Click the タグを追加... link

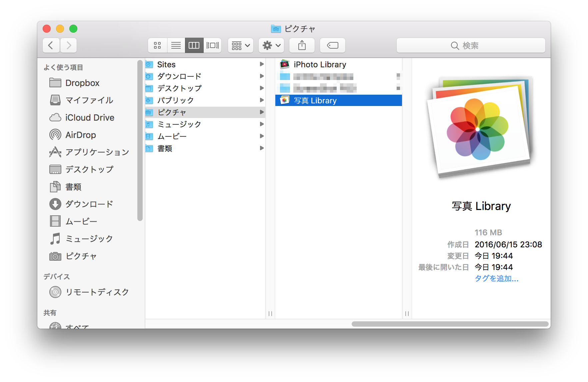(x=497, y=278)
